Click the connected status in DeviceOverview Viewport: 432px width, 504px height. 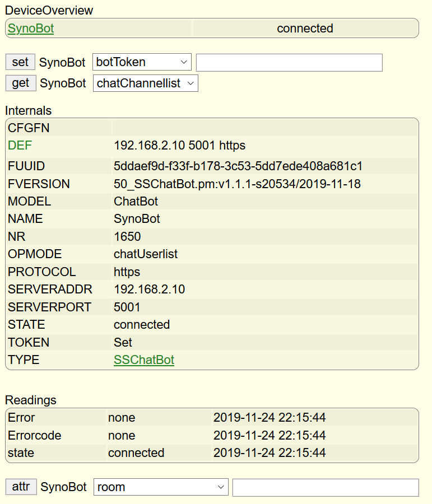coord(305,29)
